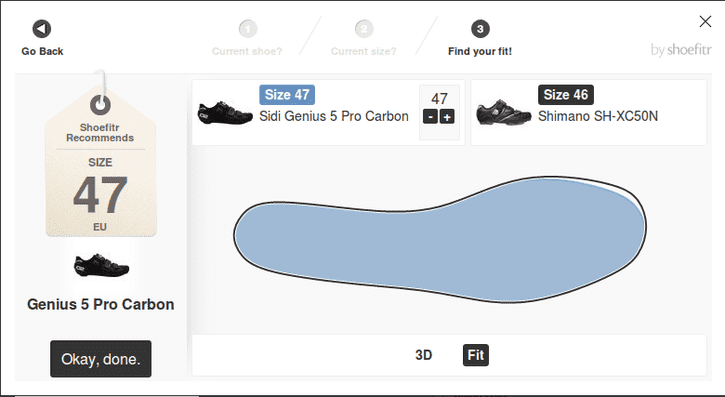This screenshot has height=397, width=725.
Task: Click the blue insole fit outline
Action: pos(440,239)
